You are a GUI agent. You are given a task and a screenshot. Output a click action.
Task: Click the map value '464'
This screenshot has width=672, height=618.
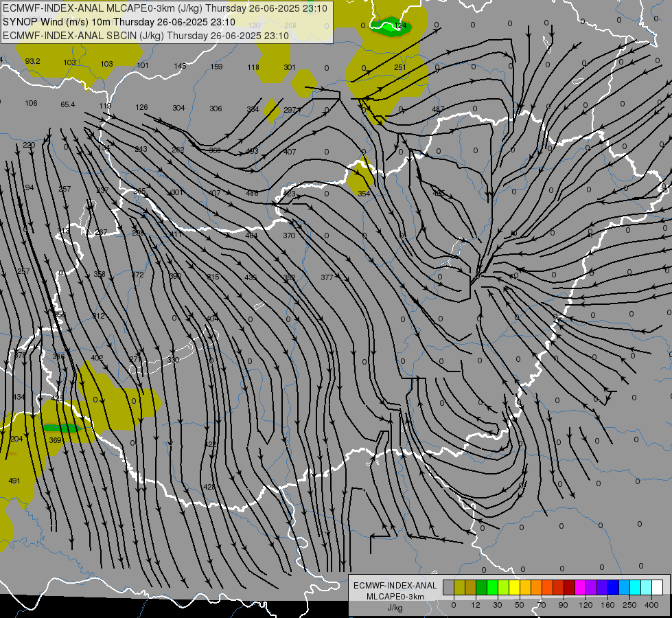(x=252, y=236)
